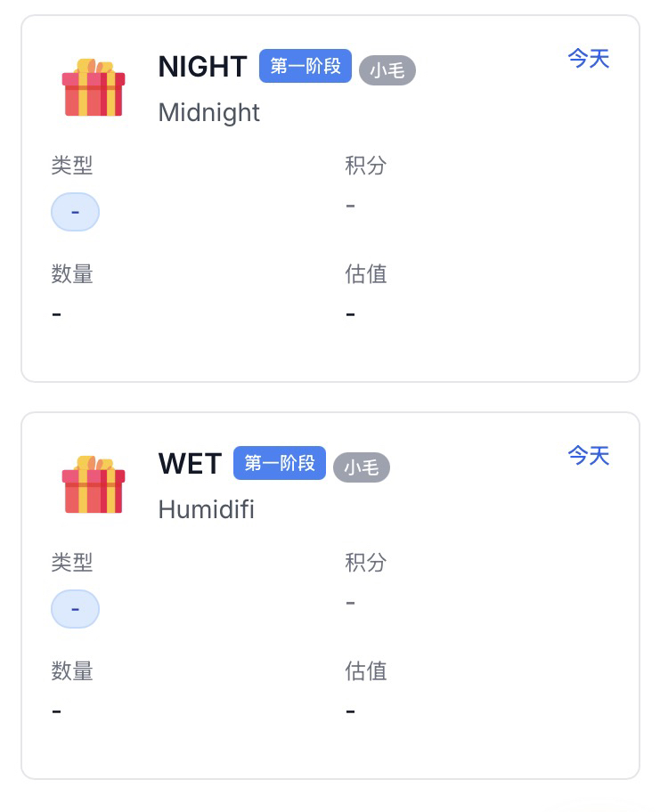Click the 类型 dash pill under NIGHT
660x812 pixels.
(x=75, y=212)
